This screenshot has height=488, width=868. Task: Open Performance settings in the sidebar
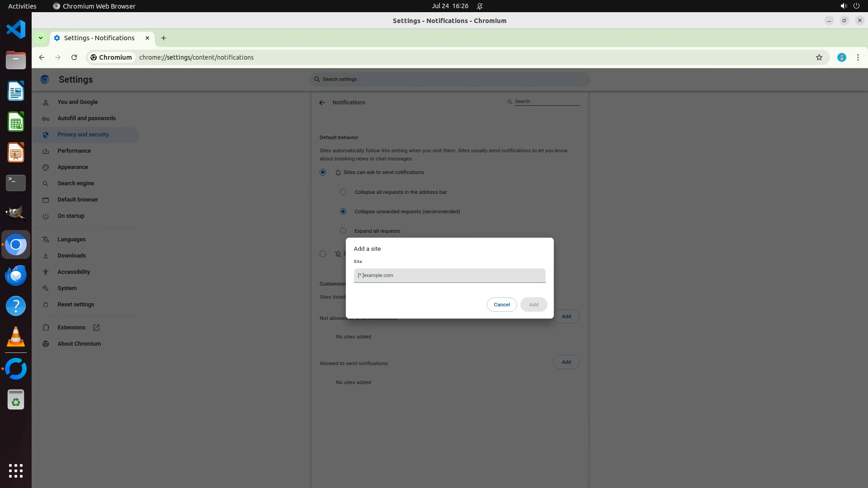point(74,151)
